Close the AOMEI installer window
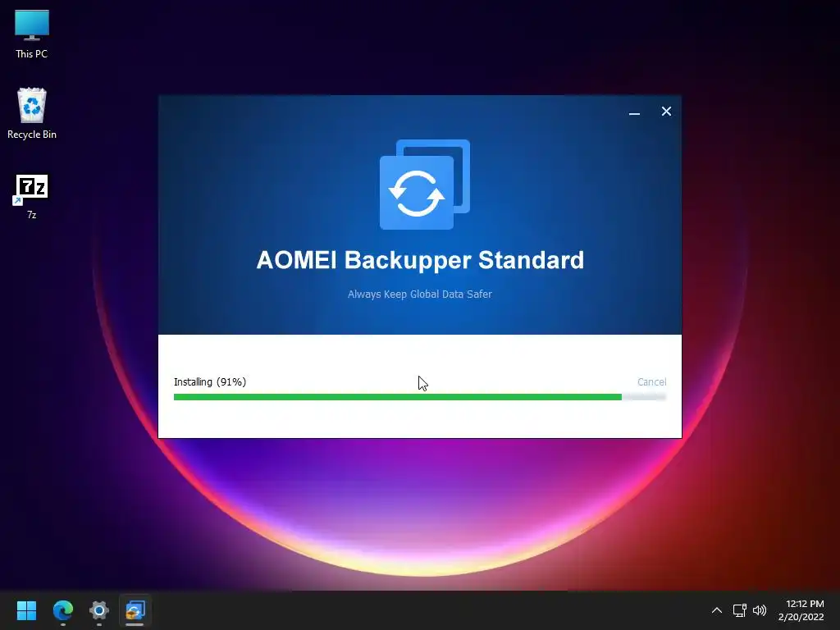The height and width of the screenshot is (630, 840). tap(666, 111)
